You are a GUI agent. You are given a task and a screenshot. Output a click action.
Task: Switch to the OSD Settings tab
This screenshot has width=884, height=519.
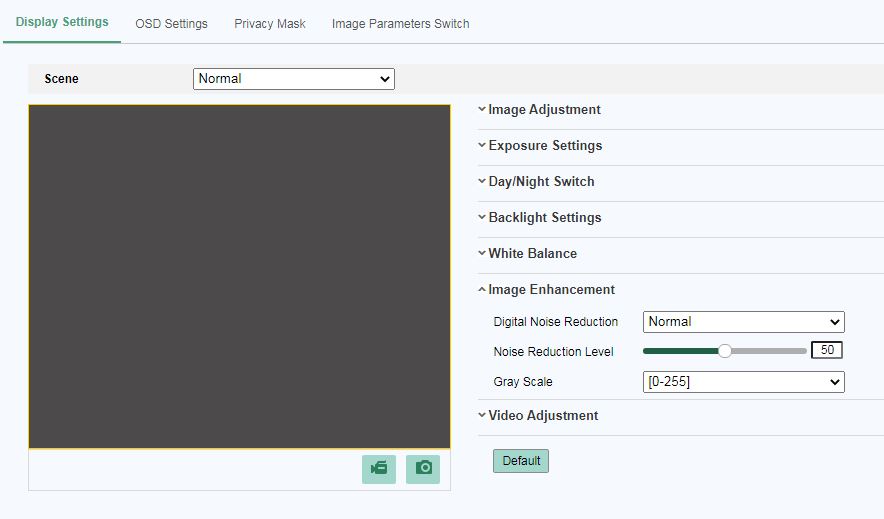point(171,23)
